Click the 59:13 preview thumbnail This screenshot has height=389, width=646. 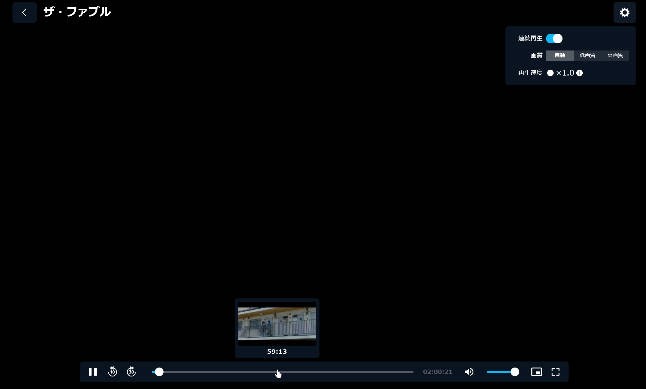(277, 323)
